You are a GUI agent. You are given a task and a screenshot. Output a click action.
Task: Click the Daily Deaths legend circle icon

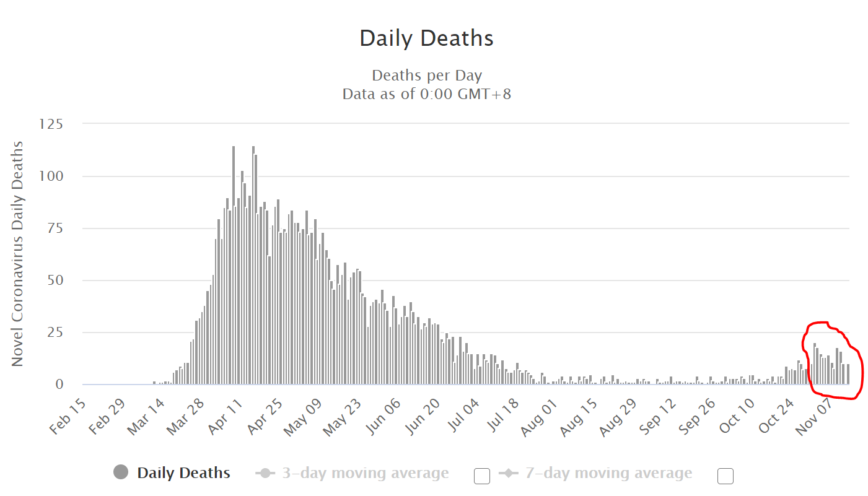[121, 472]
